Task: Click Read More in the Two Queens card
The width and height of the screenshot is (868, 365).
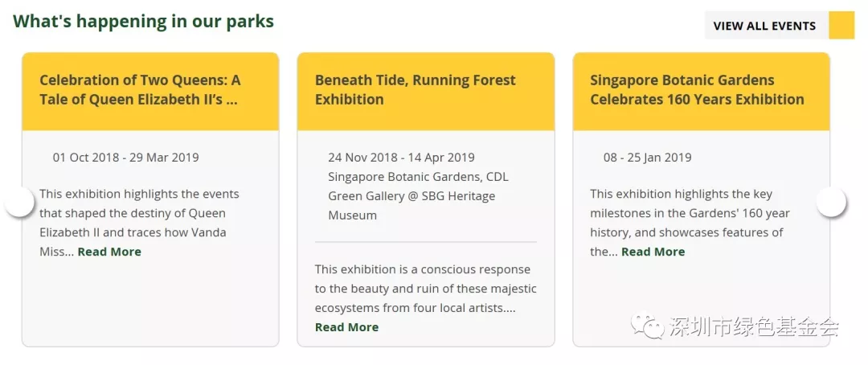Action: click(x=109, y=252)
